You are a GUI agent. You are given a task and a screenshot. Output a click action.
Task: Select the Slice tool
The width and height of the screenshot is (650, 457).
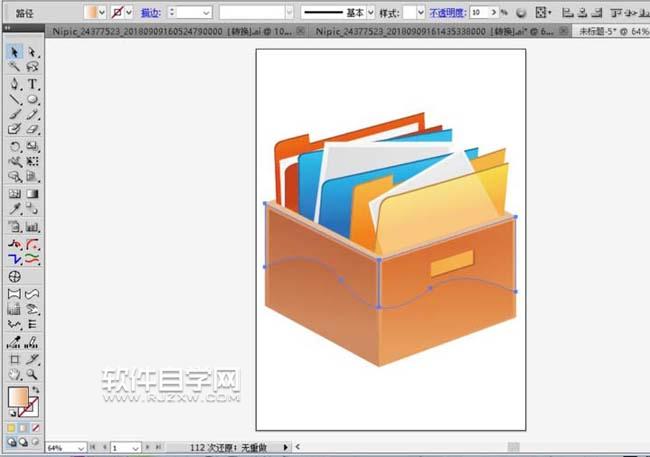point(32,359)
